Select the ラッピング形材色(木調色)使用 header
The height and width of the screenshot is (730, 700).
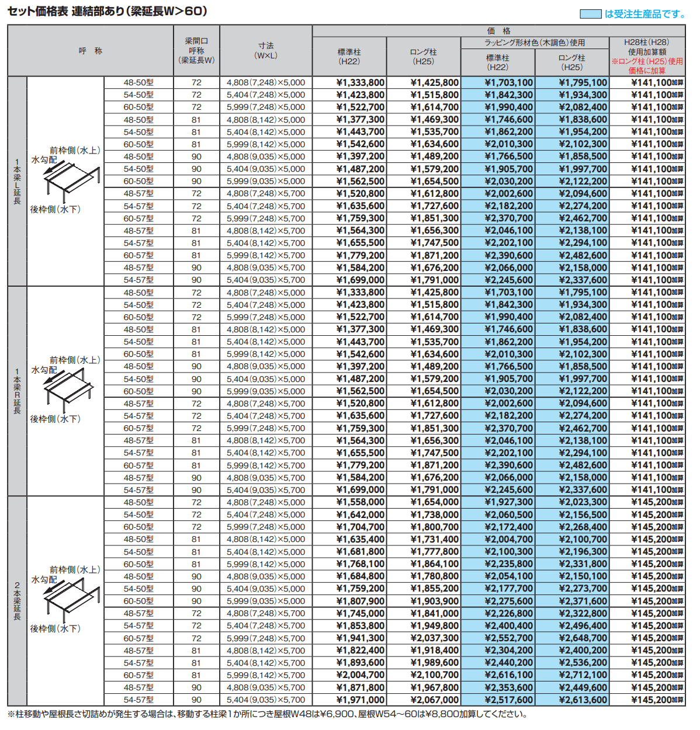coord(534,43)
